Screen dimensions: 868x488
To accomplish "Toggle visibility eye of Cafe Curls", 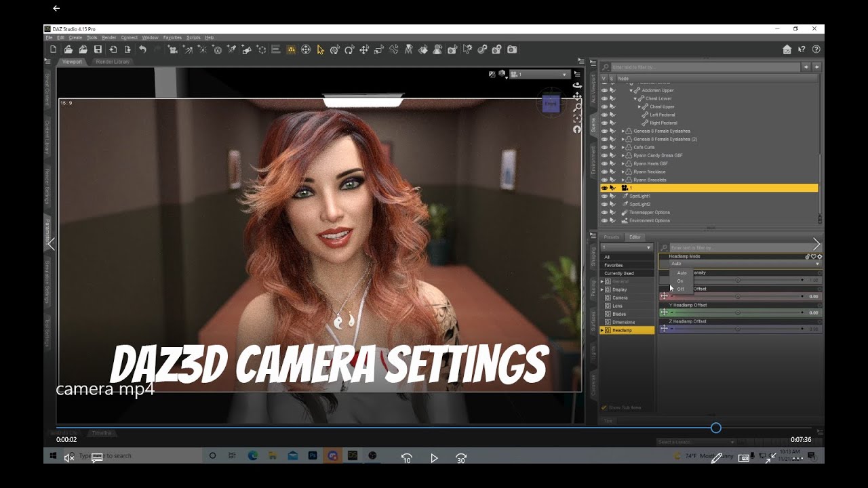I will pyautogui.click(x=604, y=147).
